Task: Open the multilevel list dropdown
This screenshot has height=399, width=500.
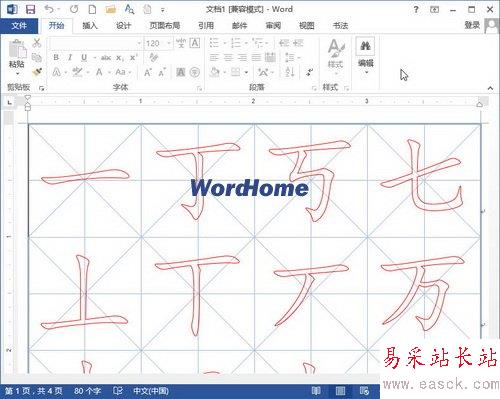Action: pos(267,43)
